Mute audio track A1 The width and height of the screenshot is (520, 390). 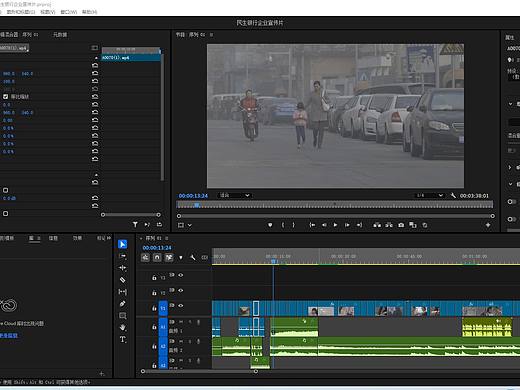pyautogui.click(x=181, y=322)
